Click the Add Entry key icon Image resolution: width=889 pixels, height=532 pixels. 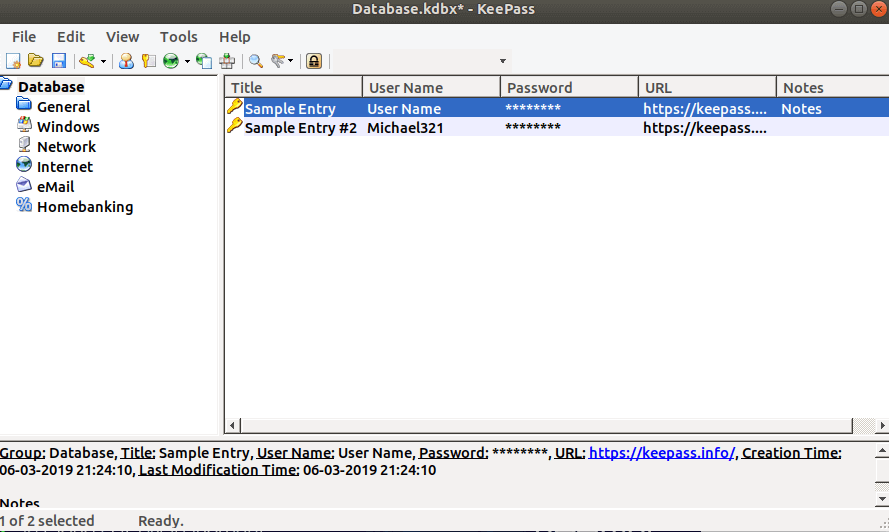87,61
